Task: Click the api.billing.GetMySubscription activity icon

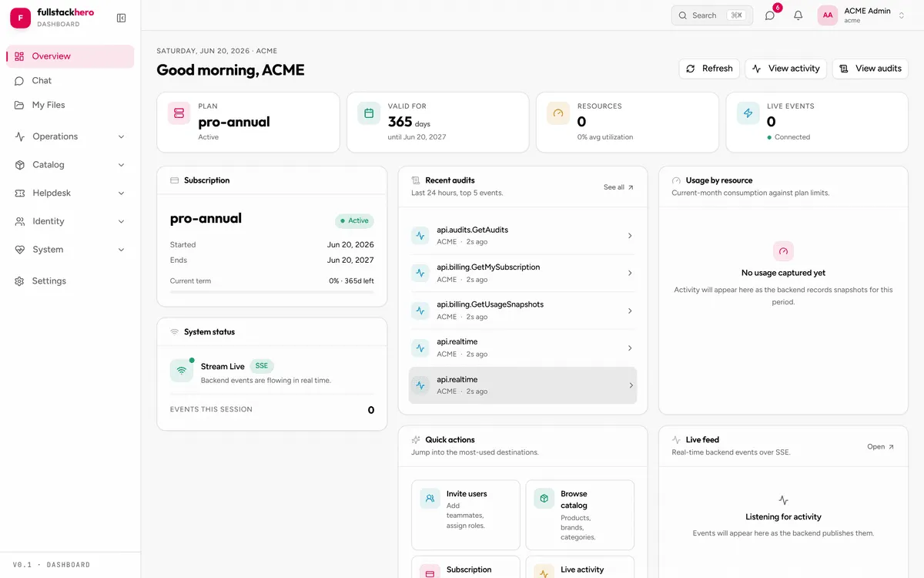Action: 420,273
